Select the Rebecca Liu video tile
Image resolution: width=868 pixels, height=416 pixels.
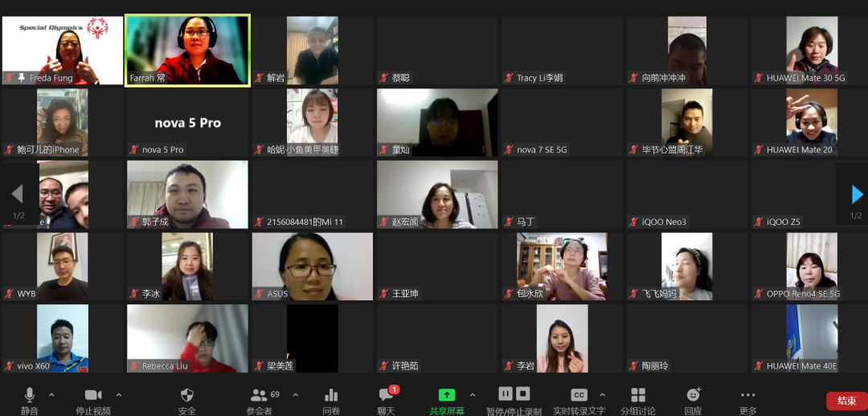187,339
